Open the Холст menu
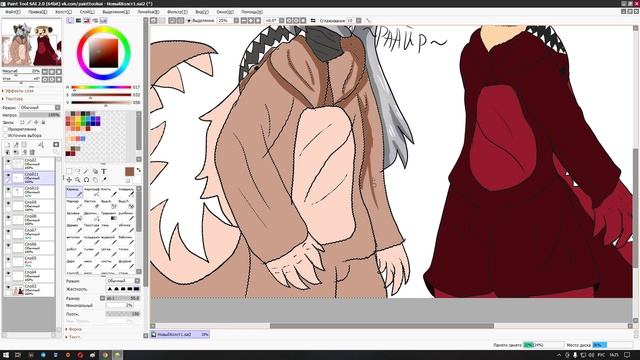 tap(63, 12)
